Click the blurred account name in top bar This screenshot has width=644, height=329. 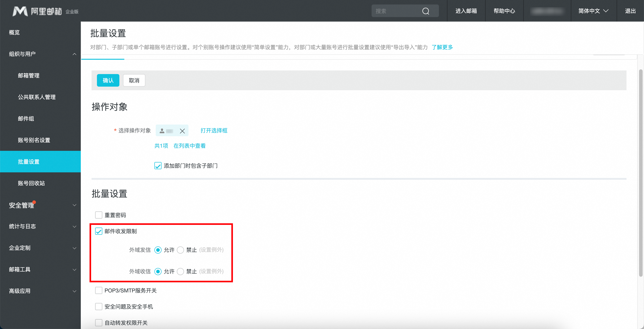547,11
